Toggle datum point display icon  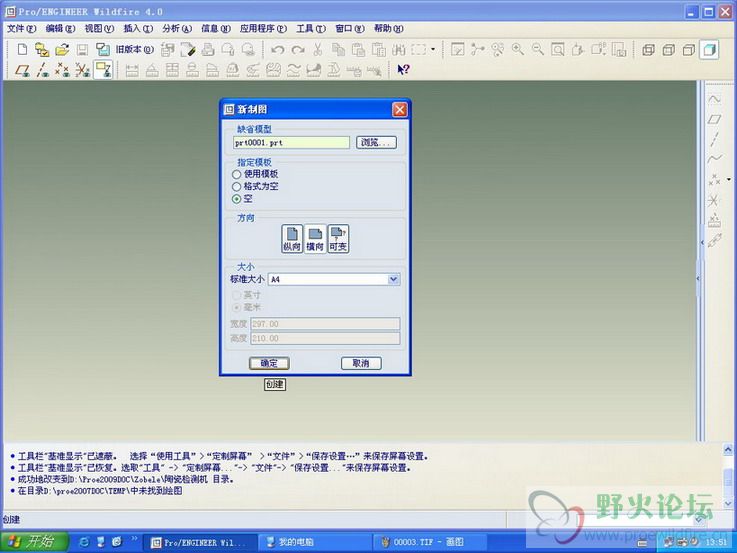(x=62, y=70)
